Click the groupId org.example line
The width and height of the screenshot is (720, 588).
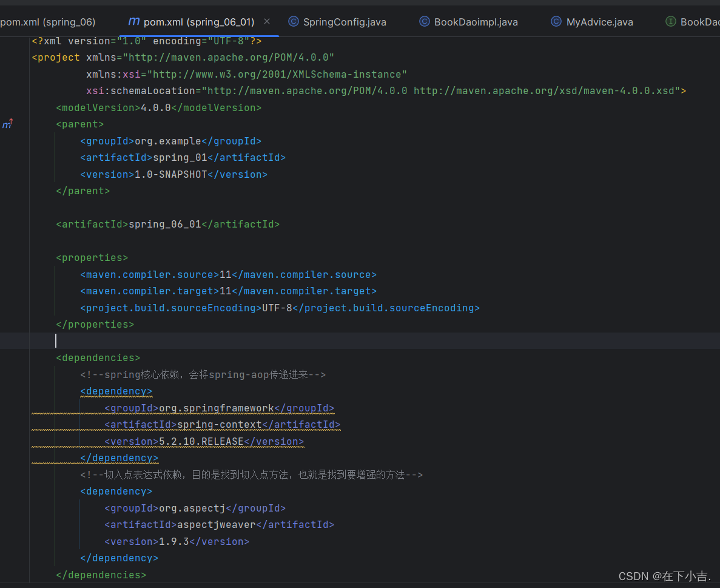(x=171, y=141)
